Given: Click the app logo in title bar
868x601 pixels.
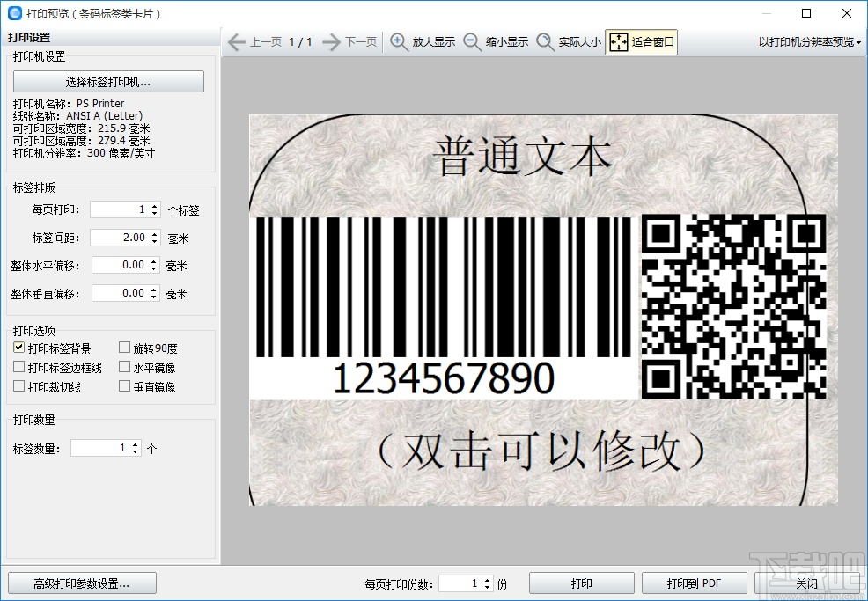Looking at the screenshot, I should click(15, 12).
